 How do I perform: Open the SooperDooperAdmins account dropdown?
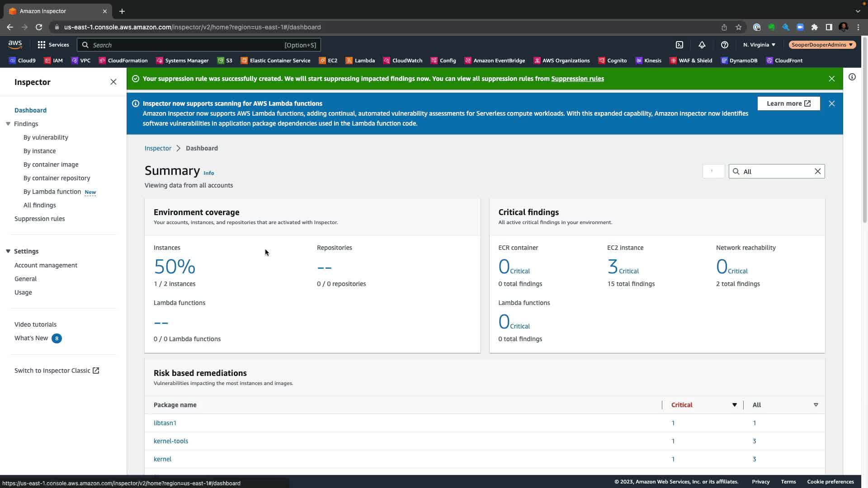point(821,45)
